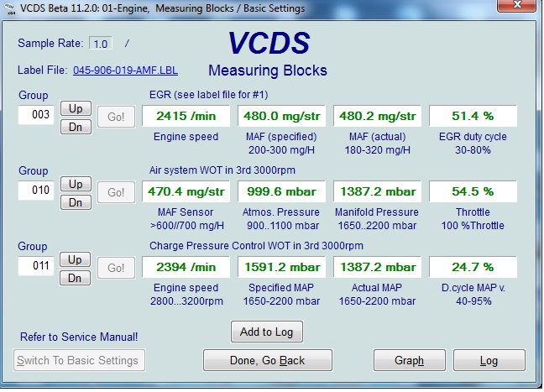Click Go! button for group 010
Viewport: 544px width, 392px height.
click(116, 192)
